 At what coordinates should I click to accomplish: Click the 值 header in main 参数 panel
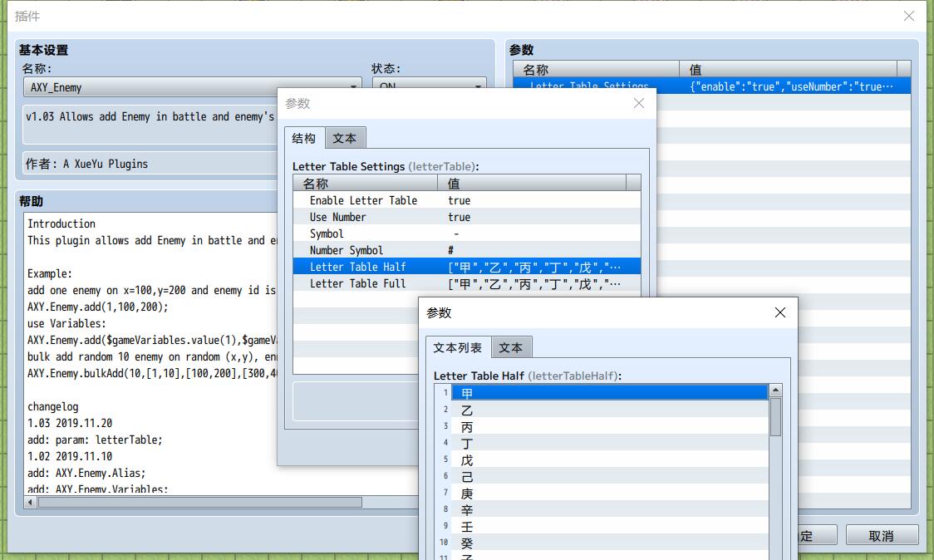788,69
